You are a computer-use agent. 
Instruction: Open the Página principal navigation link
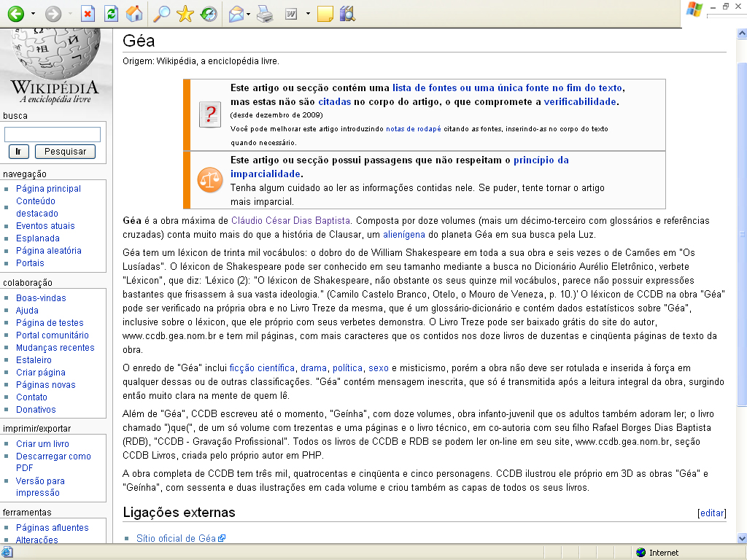(x=48, y=188)
